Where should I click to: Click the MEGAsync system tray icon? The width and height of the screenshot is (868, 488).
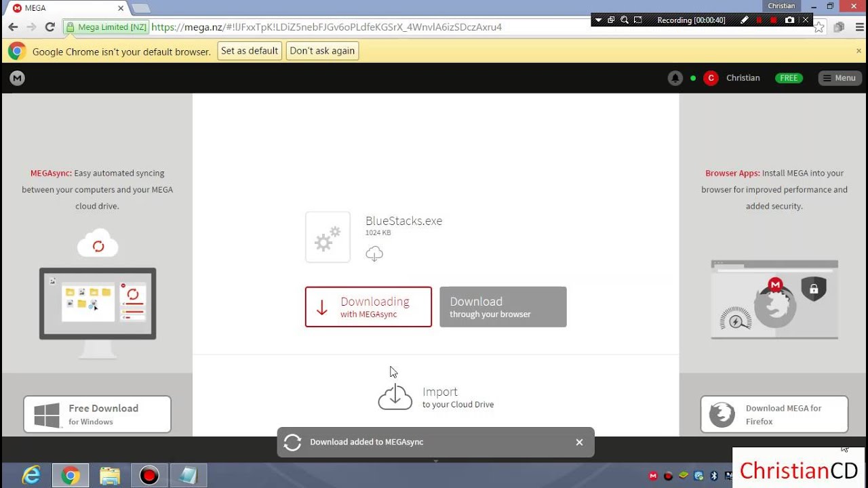point(653,476)
